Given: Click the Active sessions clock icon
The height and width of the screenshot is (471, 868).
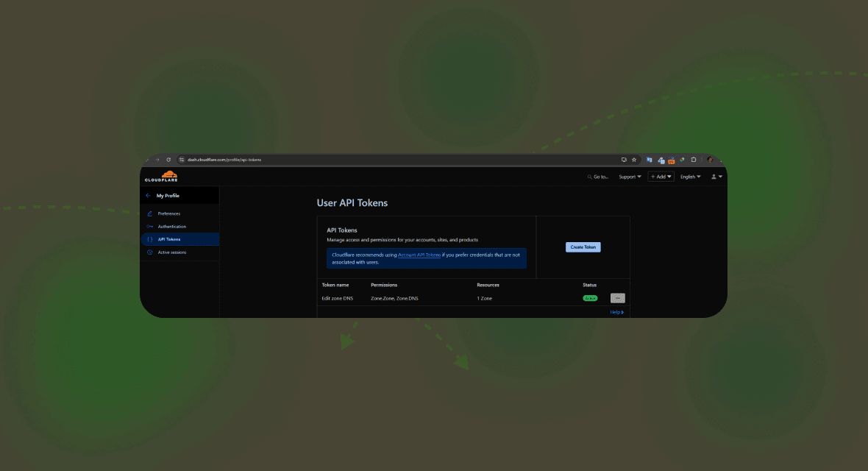Looking at the screenshot, I should (x=149, y=252).
